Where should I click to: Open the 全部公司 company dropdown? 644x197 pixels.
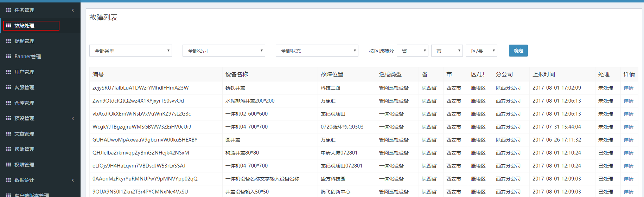pyautogui.click(x=224, y=51)
